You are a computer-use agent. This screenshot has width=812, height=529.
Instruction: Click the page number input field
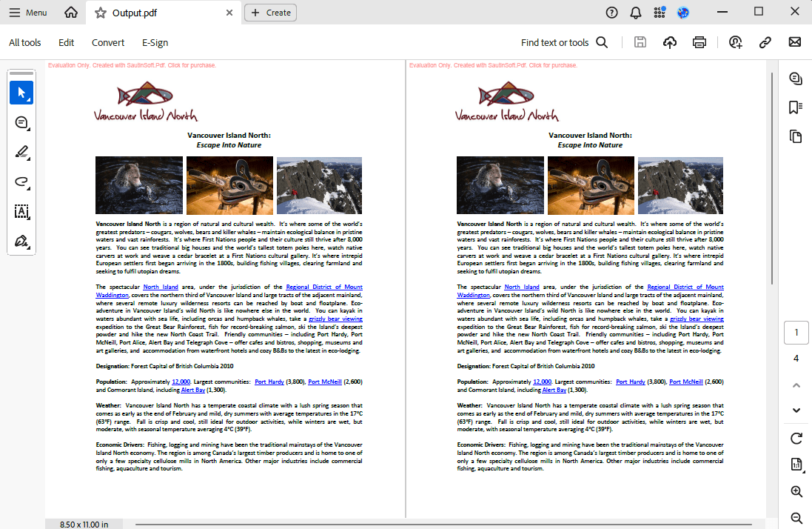click(796, 332)
